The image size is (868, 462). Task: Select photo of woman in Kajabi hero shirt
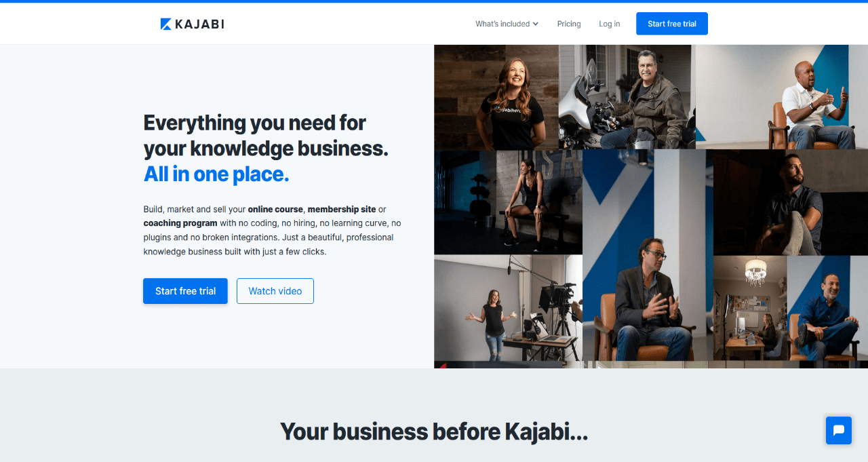click(496, 97)
